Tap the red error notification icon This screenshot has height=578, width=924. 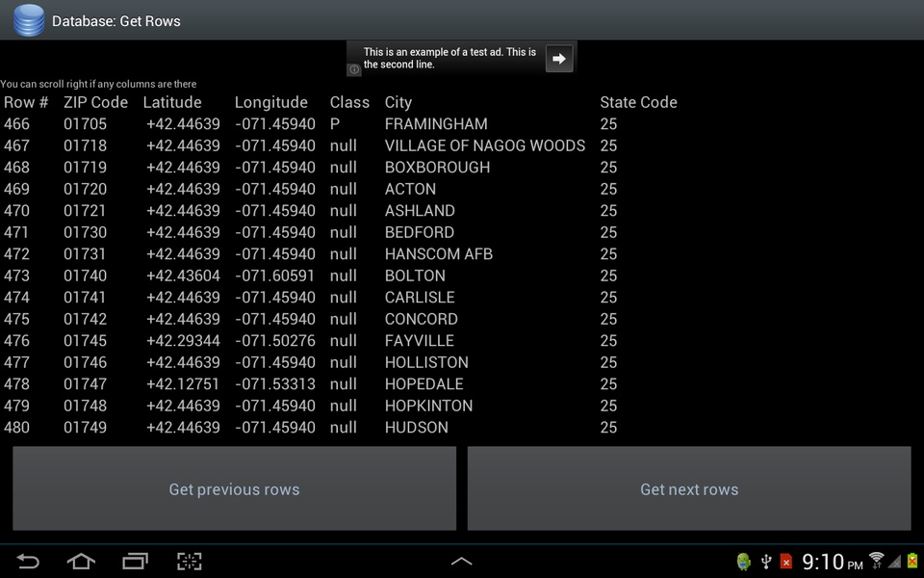pyautogui.click(x=786, y=562)
